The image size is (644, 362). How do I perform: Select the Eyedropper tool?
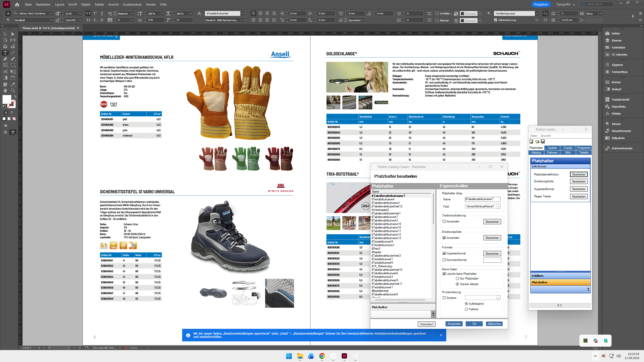(13, 84)
